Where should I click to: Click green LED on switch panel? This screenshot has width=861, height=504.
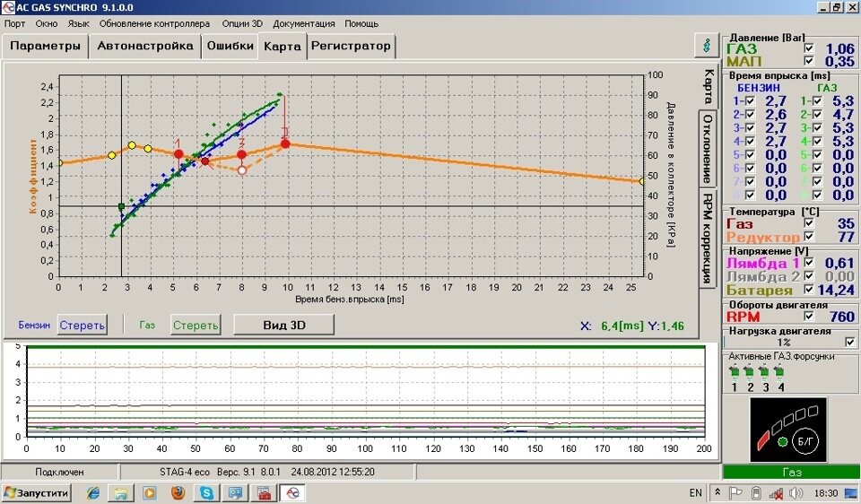[x=783, y=441]
